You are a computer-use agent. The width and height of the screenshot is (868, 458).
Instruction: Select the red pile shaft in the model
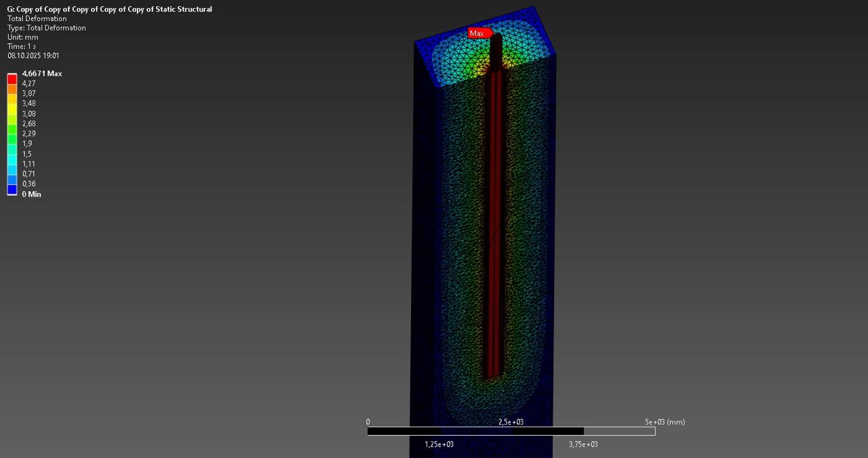click(494, 224)
